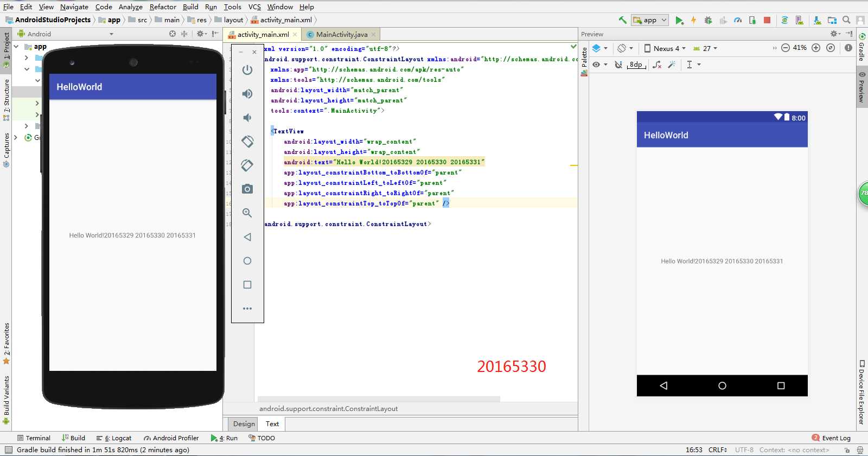Zoom in the layout preview

(816, 48)
